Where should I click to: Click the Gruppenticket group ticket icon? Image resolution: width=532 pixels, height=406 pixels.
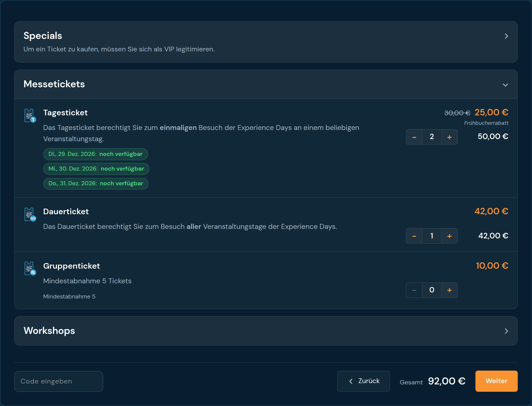(30, 268)
